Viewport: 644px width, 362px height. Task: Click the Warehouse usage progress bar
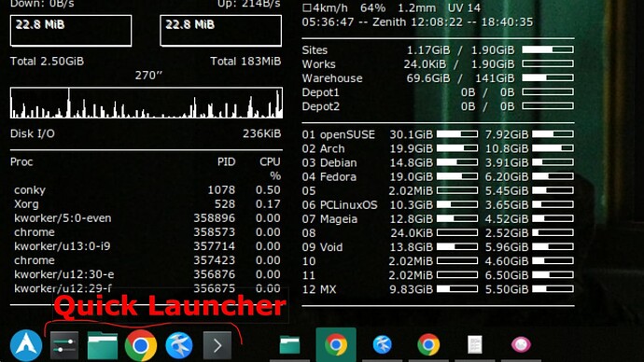click(548, 77)
